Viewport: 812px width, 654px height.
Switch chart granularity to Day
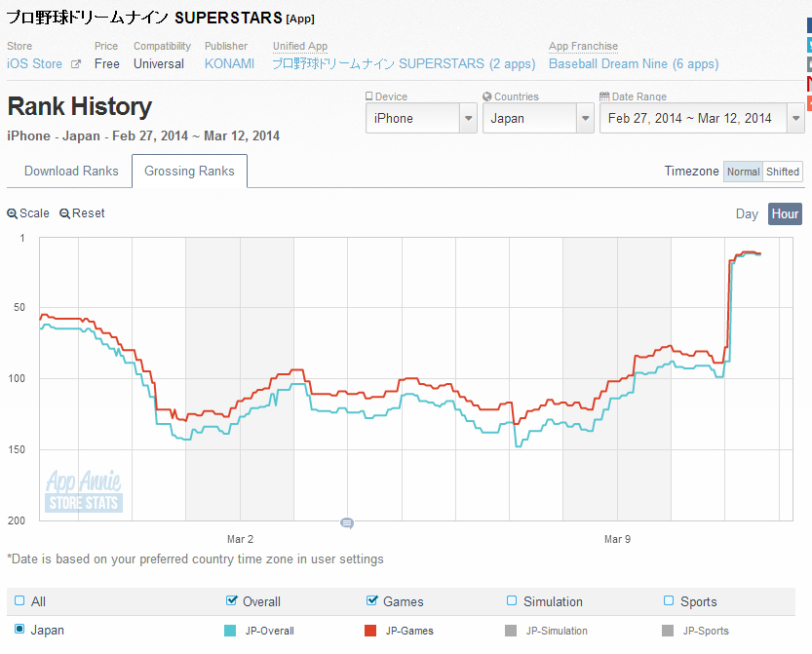click(747, 213)
